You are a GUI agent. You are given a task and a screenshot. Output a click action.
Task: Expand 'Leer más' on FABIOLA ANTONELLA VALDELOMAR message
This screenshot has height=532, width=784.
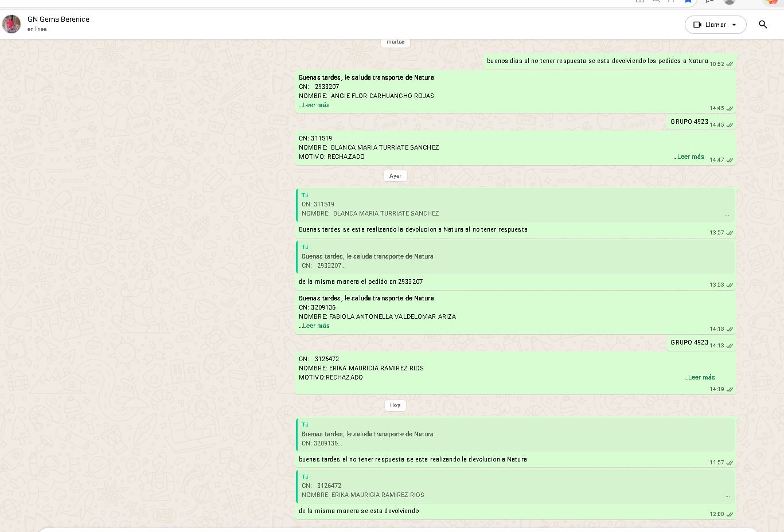[x=316, y=326]
